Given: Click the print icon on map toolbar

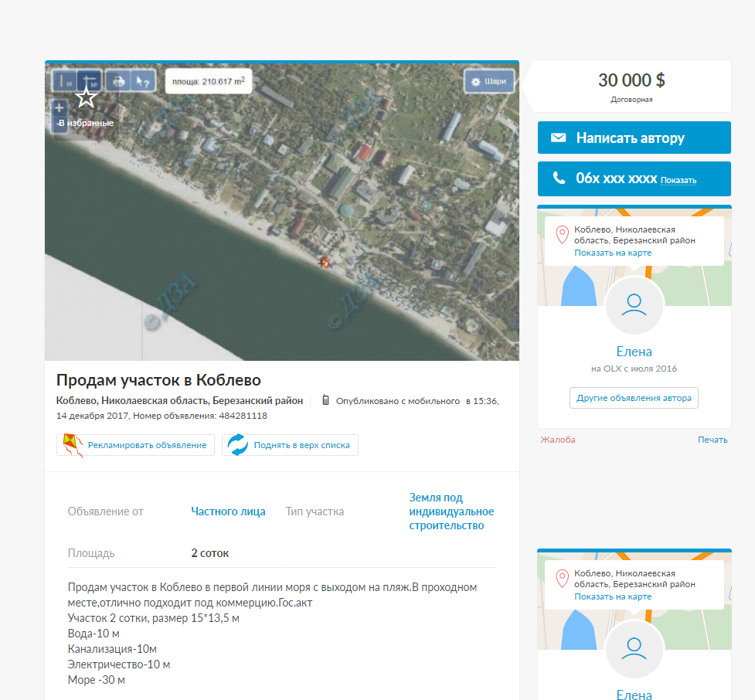Looking at the screenshot, I should pyautogui.click(x=118, y=80).
